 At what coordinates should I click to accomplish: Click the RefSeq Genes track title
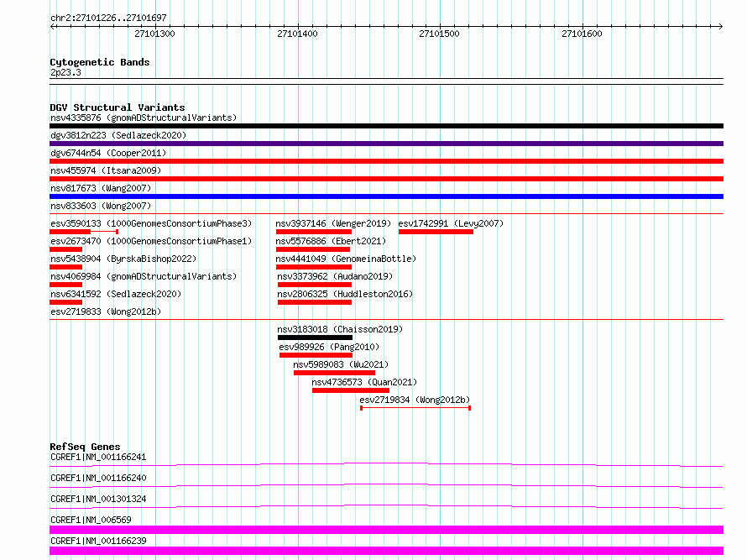click(x=85, y=447)
